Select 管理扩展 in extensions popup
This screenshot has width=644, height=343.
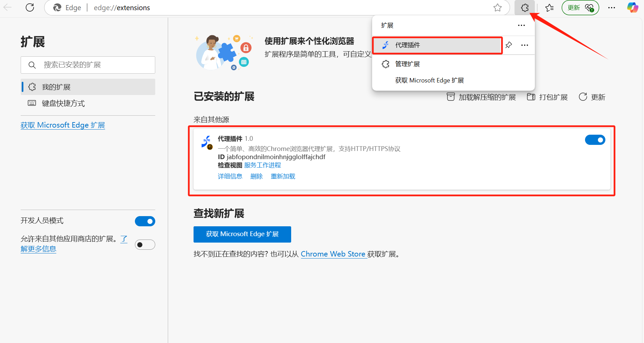pyautogui.click(x=407, y=64)
